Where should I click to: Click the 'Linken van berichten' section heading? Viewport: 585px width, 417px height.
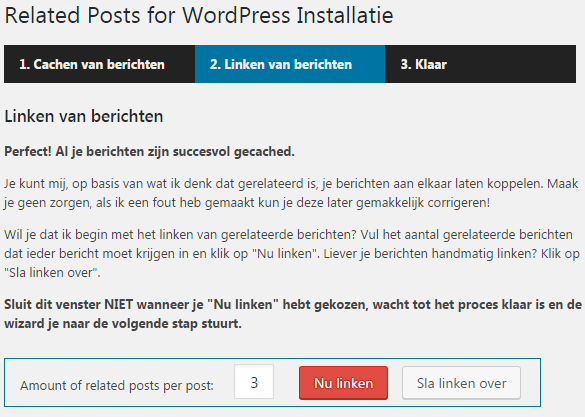[84, 116]
